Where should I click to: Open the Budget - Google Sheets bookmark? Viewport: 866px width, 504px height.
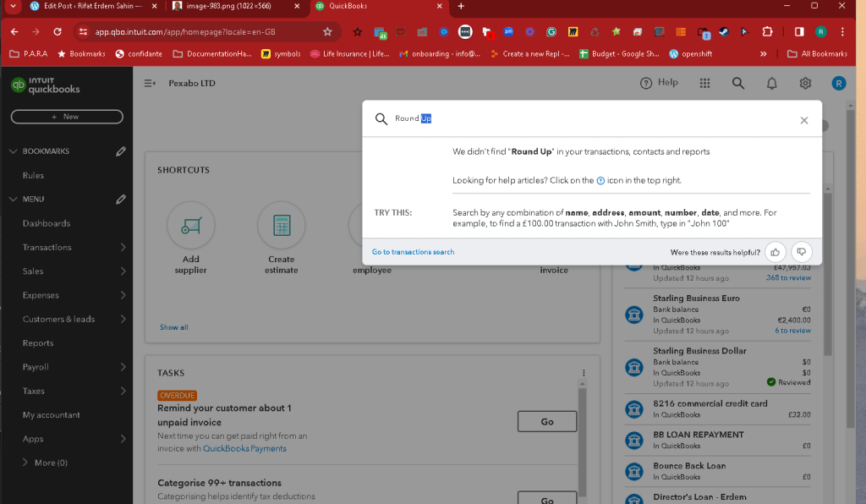[x=619, y=54]
